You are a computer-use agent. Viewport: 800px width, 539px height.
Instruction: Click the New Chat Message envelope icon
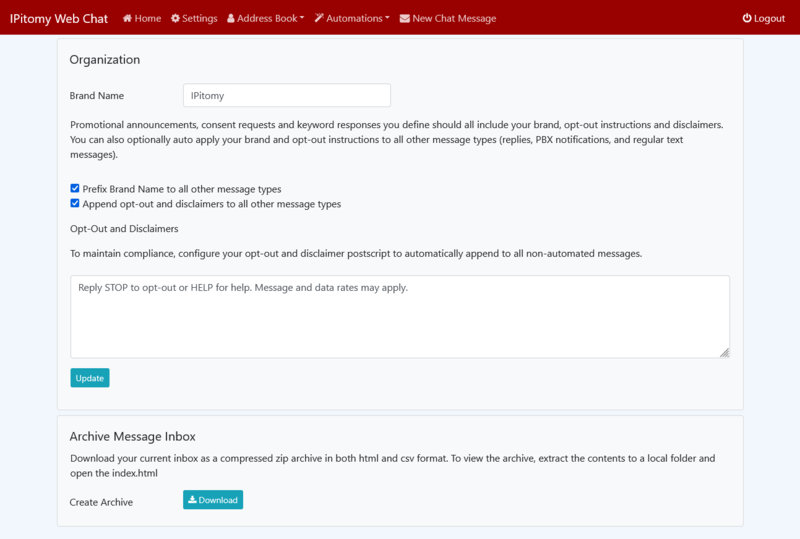pyautogui.click(x=404, y=18)
